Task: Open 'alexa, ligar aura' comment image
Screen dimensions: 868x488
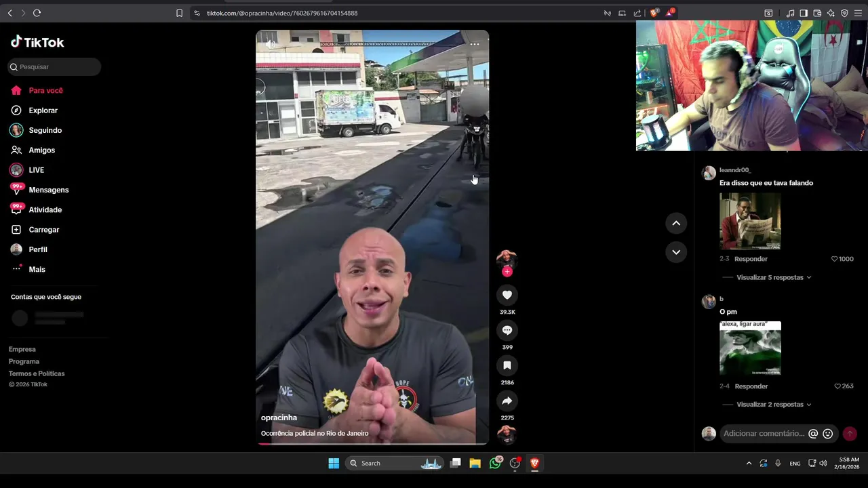Action: (750, 348)
